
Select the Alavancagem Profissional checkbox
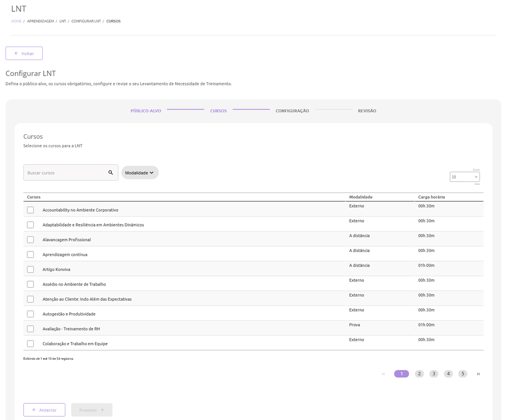(31, 240)
